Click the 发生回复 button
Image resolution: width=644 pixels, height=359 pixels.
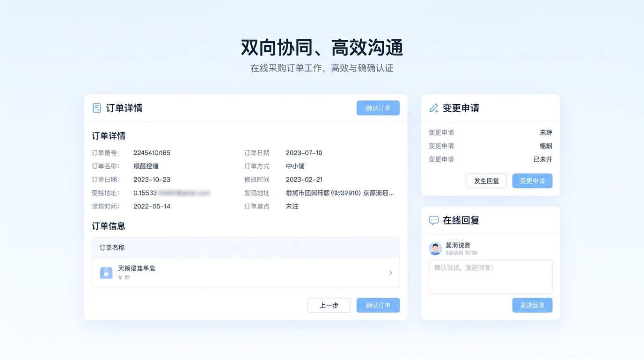coord(486,181)
